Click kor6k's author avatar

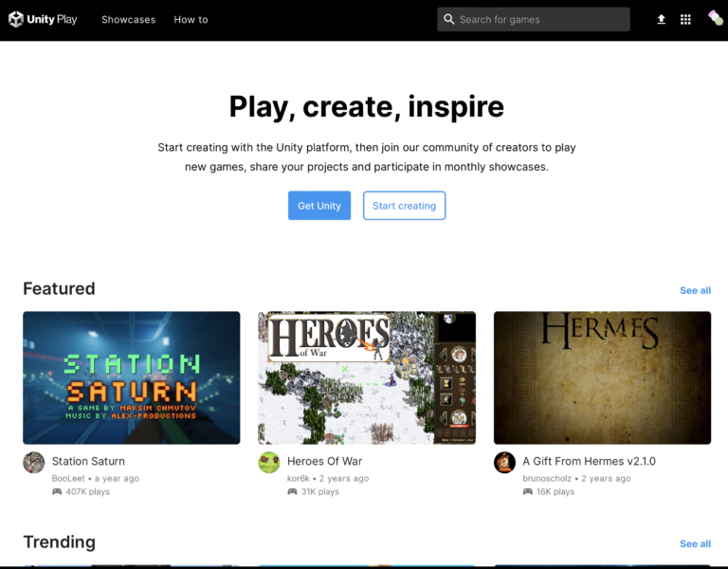pos(269,462)
